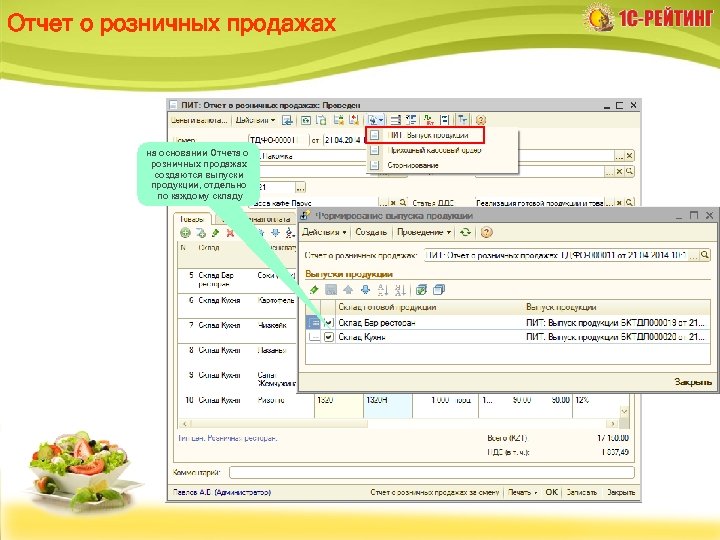Select goods row 7 Склад Кухня Чизкейк
Screen dimensions: 720x540
click(x=238, y=330)
